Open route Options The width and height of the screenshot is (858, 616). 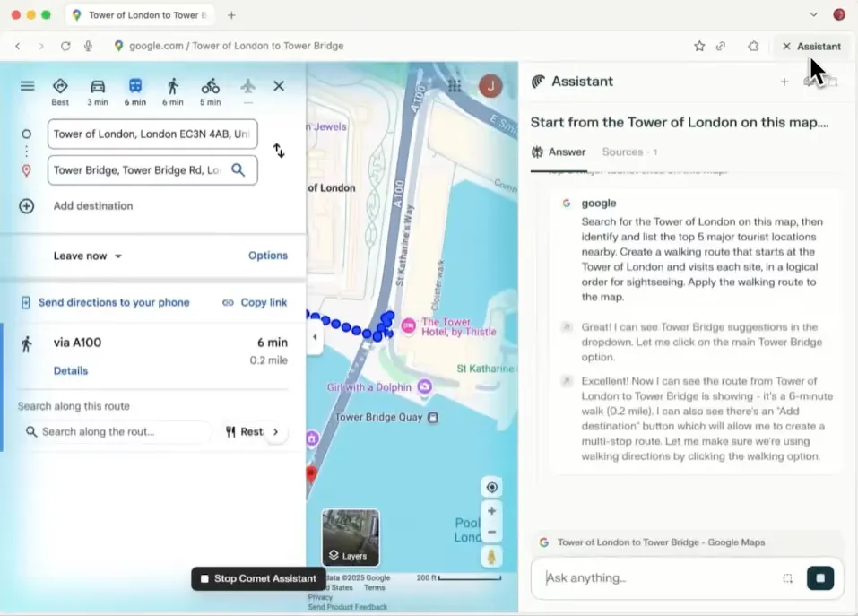coord(267,256)
